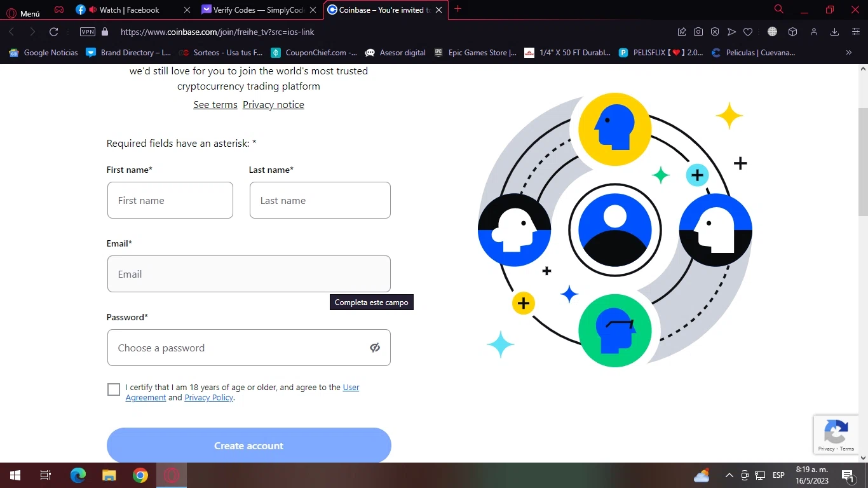The width and height of the screenshot is (868, 488).
Task: Click the See terms link
Action: (x=215, y=105)
